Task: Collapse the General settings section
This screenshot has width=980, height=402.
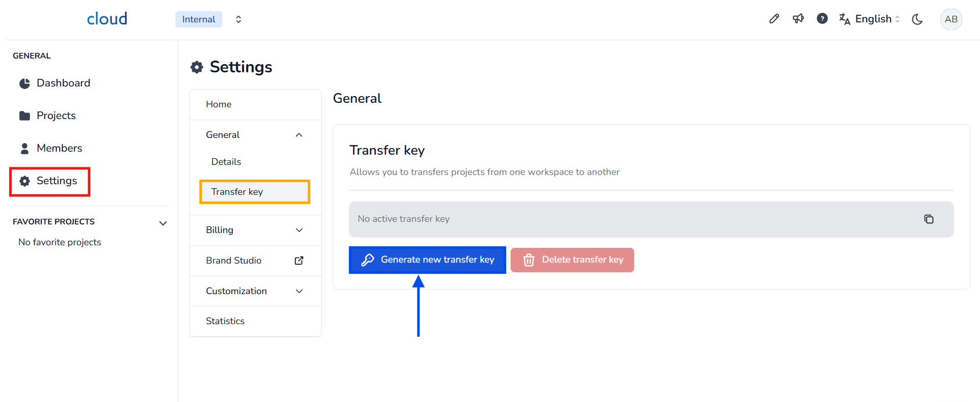Action: (x=299, y=135)
